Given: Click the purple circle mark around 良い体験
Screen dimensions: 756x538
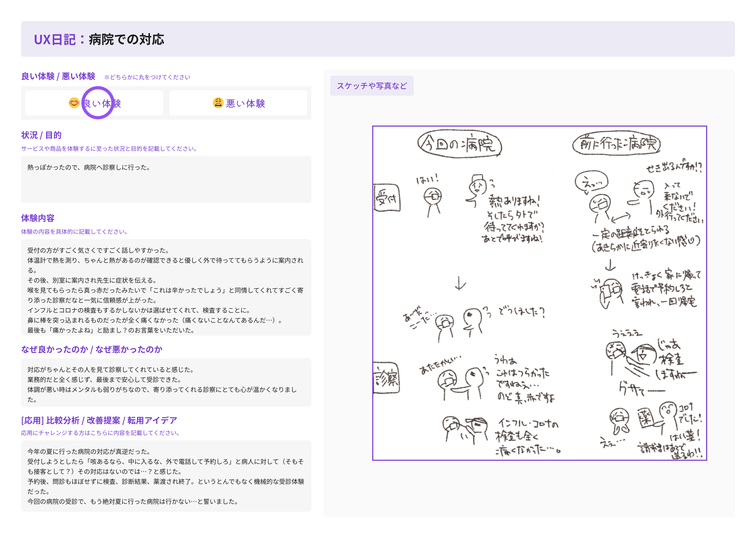Looking at the screenshot, I should pos(98,103).
